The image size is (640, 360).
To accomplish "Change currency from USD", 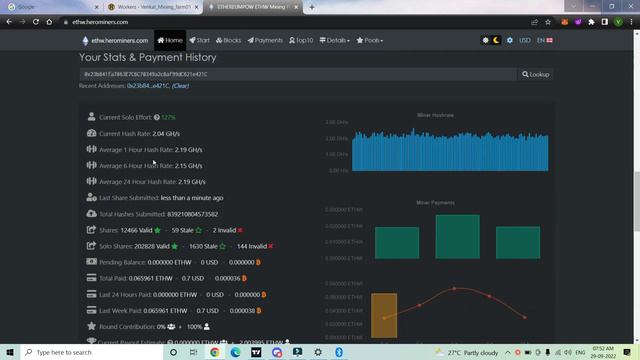I will 524,40.
